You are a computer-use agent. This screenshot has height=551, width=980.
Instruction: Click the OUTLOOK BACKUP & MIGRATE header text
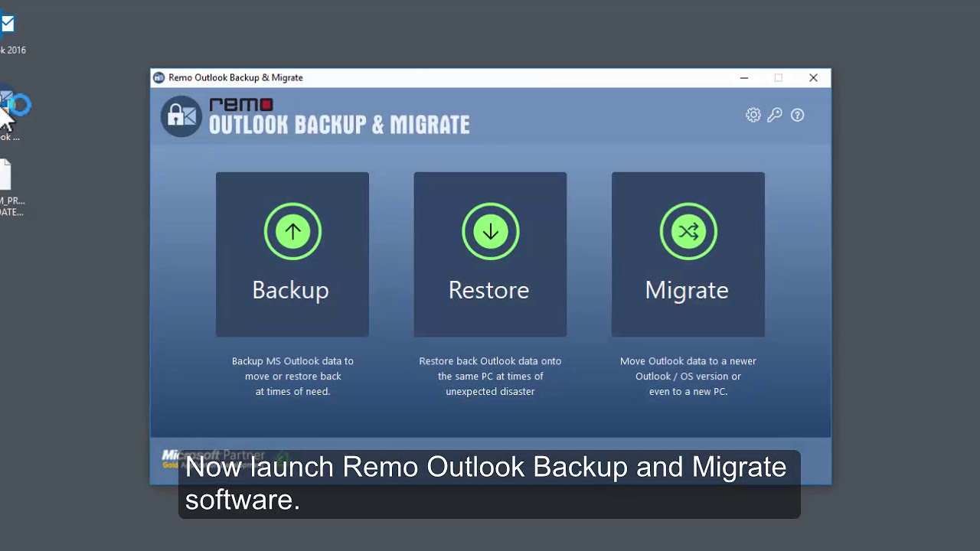[339, 125]
